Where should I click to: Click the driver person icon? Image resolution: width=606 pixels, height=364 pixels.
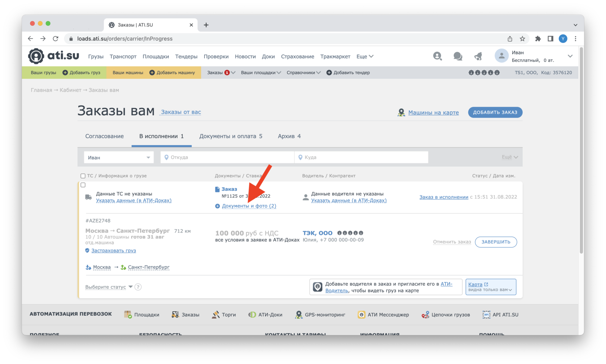tap(306, 197)
